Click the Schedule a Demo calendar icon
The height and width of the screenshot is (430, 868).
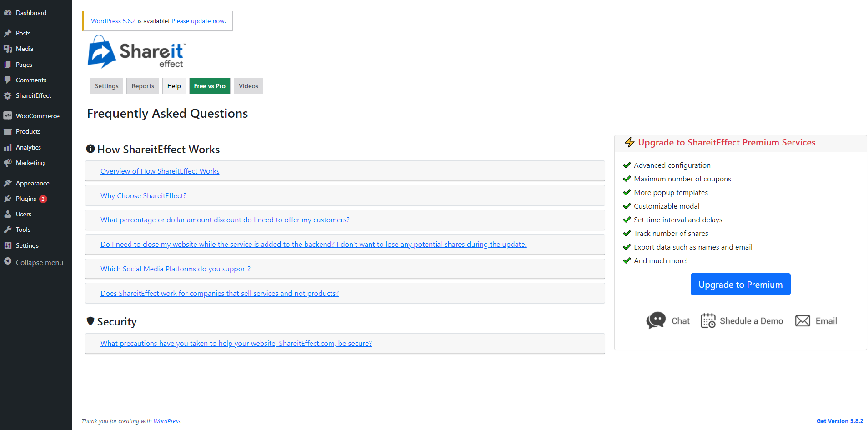708,320
